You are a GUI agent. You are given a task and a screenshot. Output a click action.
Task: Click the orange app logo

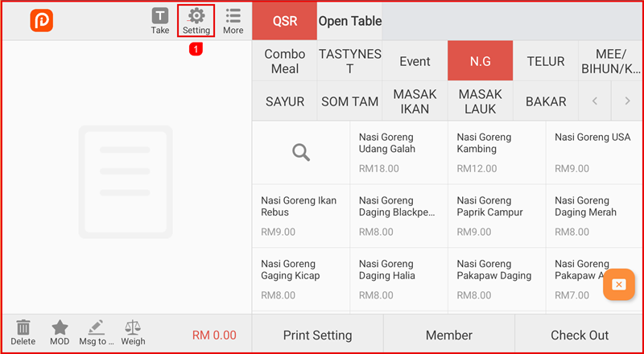coord(42,21)
